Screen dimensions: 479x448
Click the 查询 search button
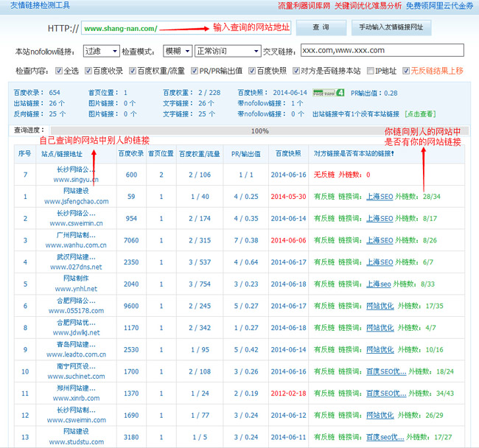[x=321, y=28]
